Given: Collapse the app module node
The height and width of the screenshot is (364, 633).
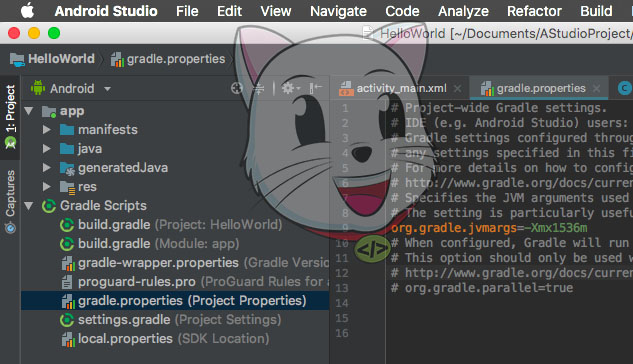Looking at the screenshot, I should 29,111.
